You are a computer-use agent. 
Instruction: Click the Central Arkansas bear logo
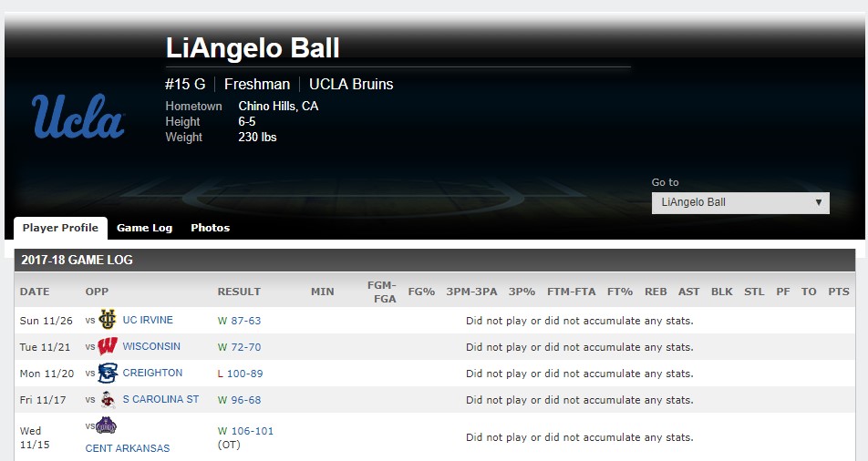[106, 425]
